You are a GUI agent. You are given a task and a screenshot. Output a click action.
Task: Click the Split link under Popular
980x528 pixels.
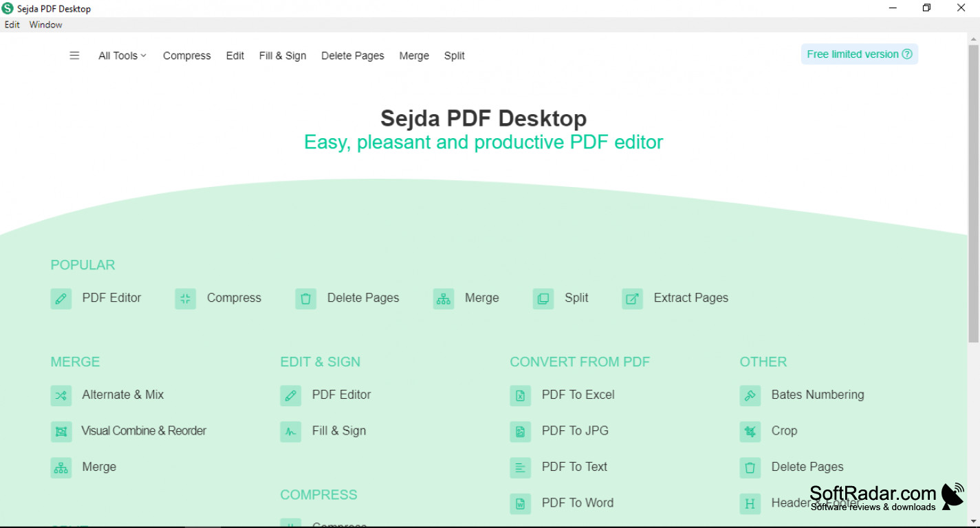576,298
